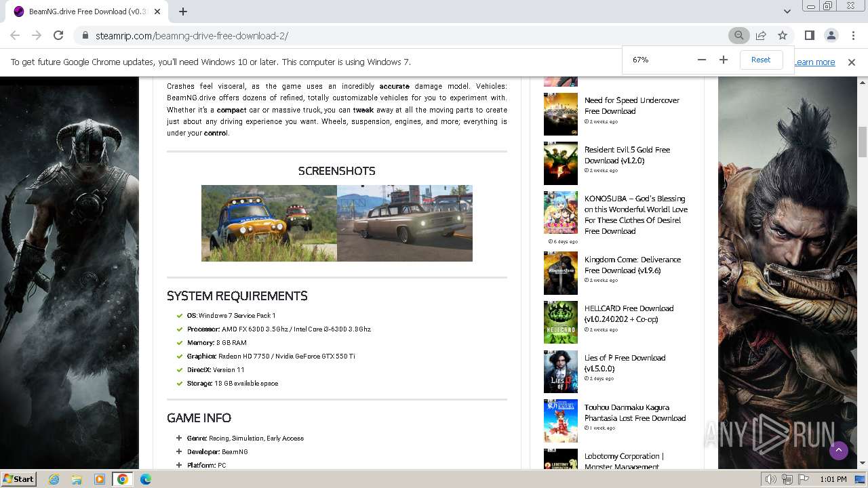Dismiss the Chrome update notification bar
This screenshot has height=488, width=868.
(852, 62)
